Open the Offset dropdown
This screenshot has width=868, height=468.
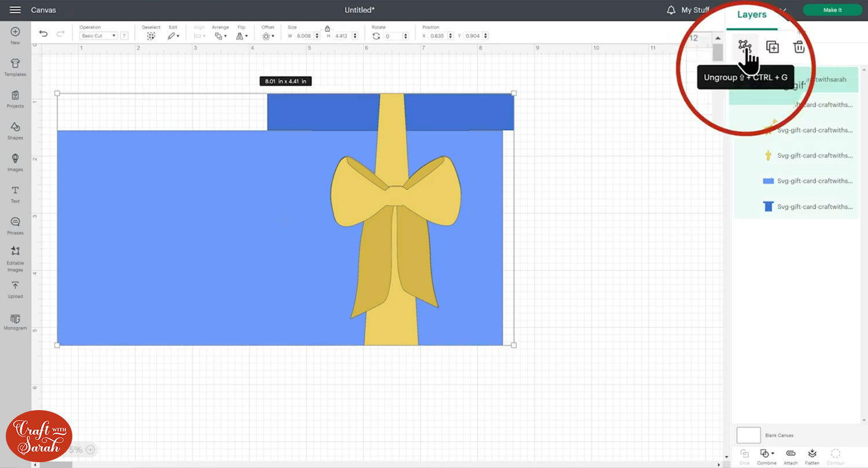coord(267,36)
